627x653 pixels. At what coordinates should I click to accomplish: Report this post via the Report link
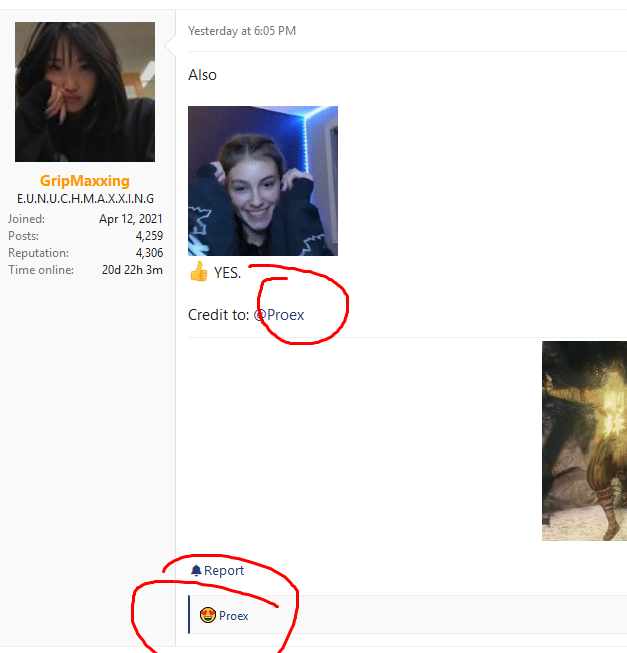(224, 571)
